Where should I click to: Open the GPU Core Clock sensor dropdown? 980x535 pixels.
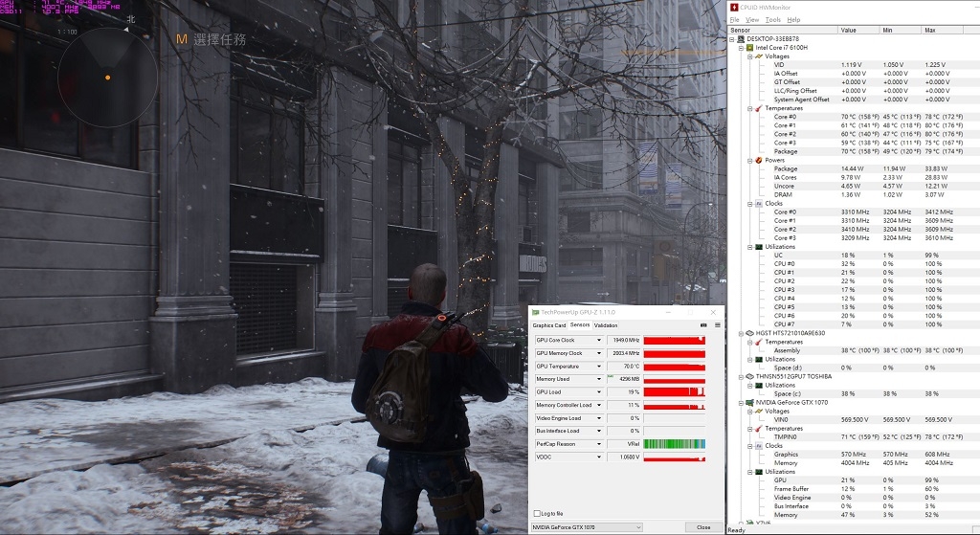(x=599, y=341)
